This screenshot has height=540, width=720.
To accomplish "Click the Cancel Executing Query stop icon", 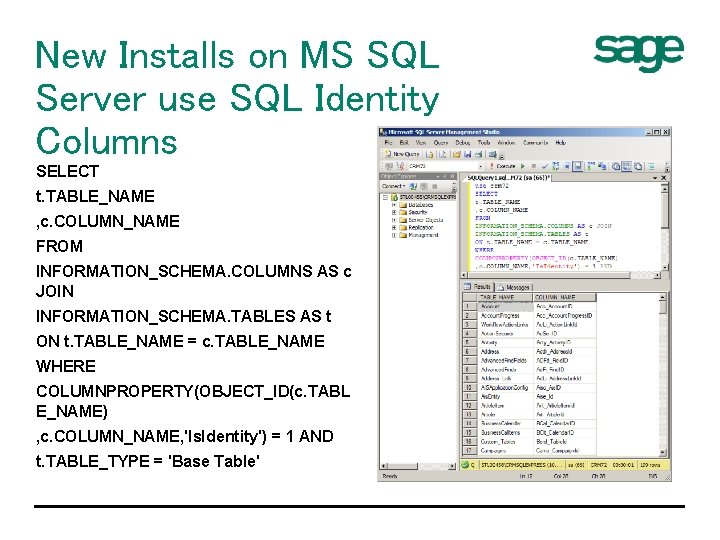I will [534, 166].
